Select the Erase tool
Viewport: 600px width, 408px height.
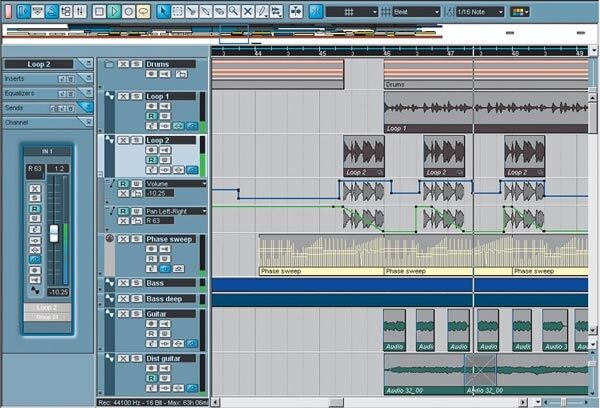[220, 11]
